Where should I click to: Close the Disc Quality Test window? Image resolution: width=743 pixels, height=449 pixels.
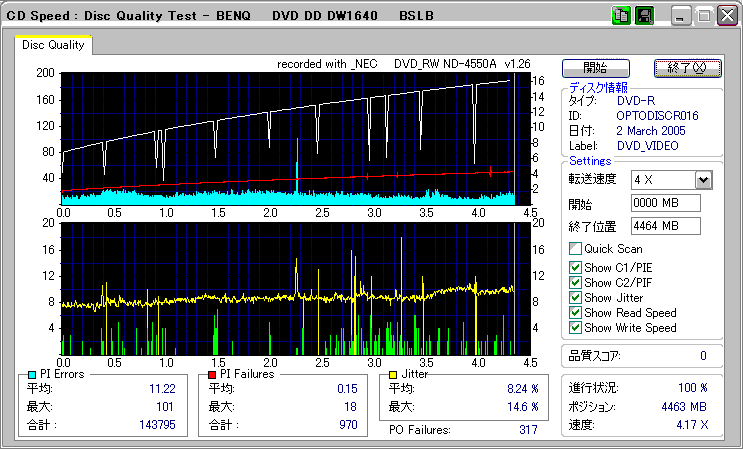point(727,16)
